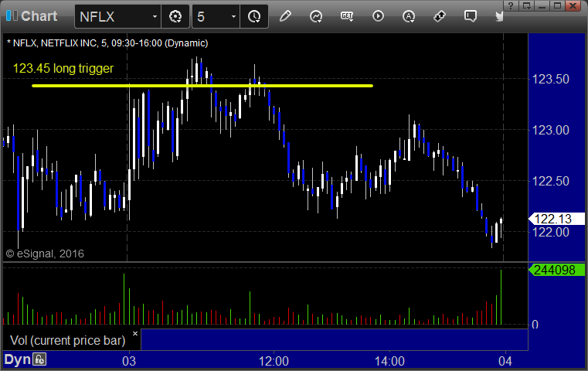Click the volume axis 0 label
The image size is (588, 371).
[x=535, y=325]
